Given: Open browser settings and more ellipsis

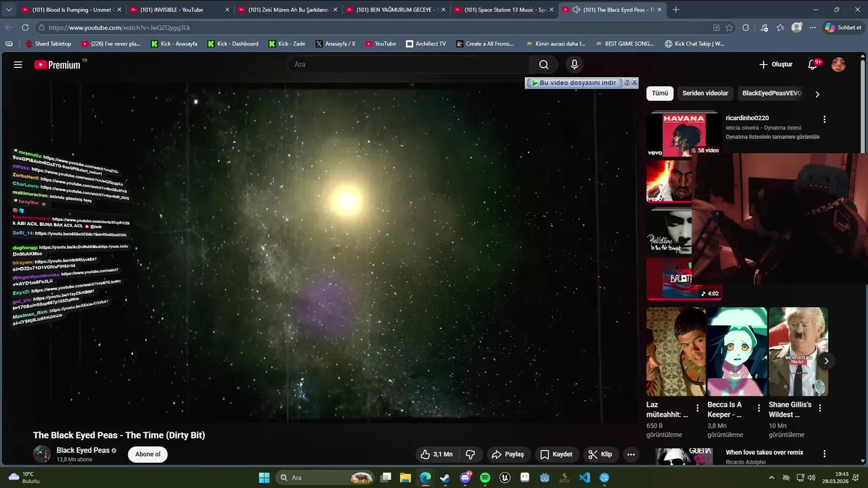Looking at the screenshot, I should (812, 28).
